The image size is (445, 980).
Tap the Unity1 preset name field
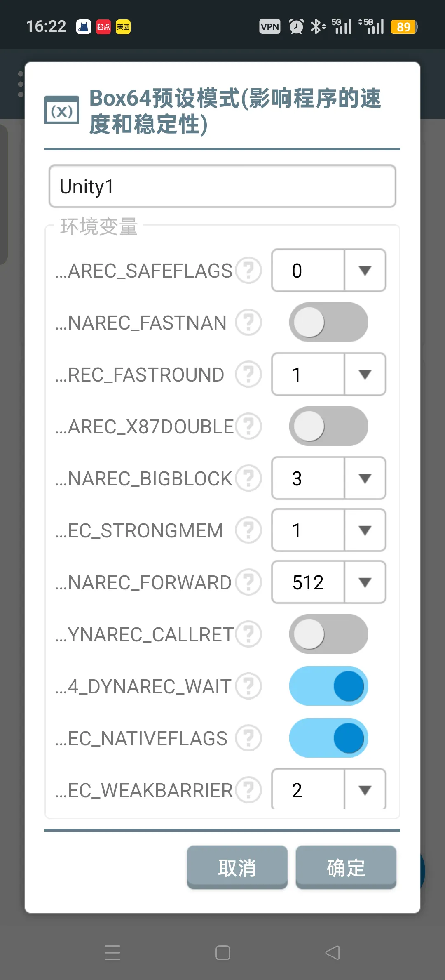222,186
